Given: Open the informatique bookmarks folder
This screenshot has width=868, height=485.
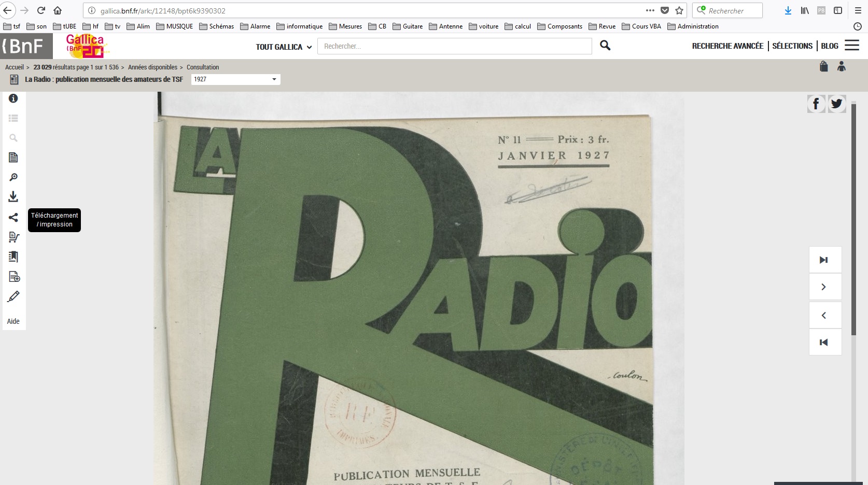Looking at the screenshot, I should (300, 26).
